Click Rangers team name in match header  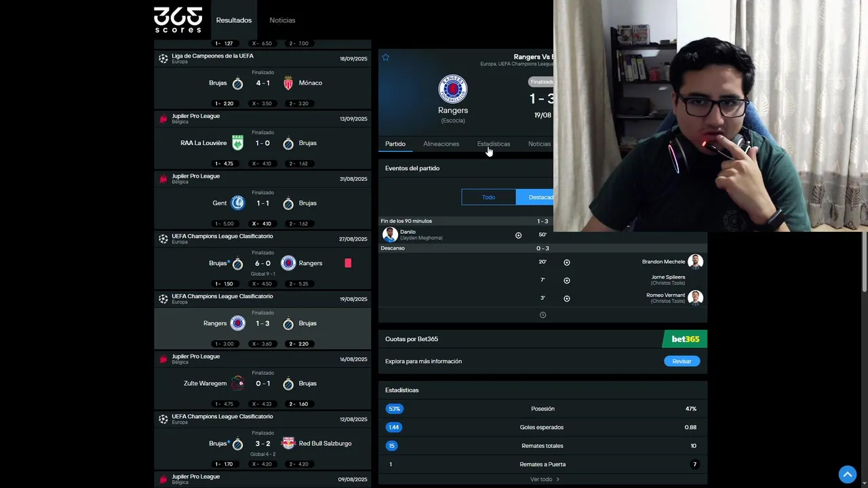453,110
